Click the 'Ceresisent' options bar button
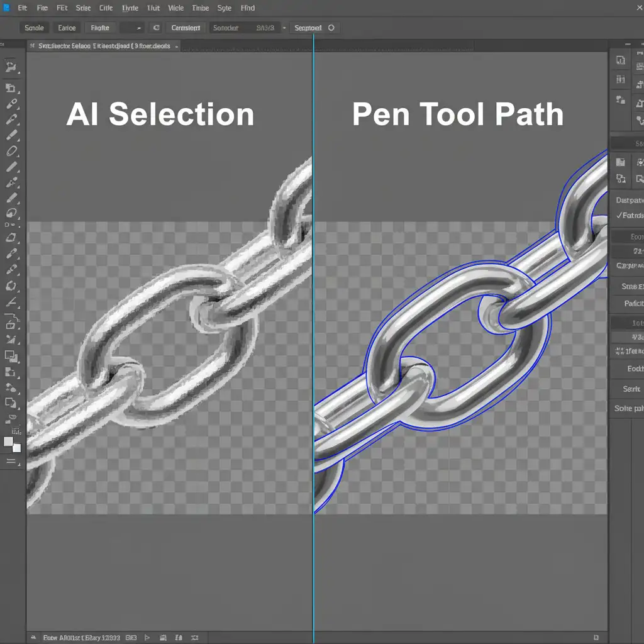 pos(186,28)
